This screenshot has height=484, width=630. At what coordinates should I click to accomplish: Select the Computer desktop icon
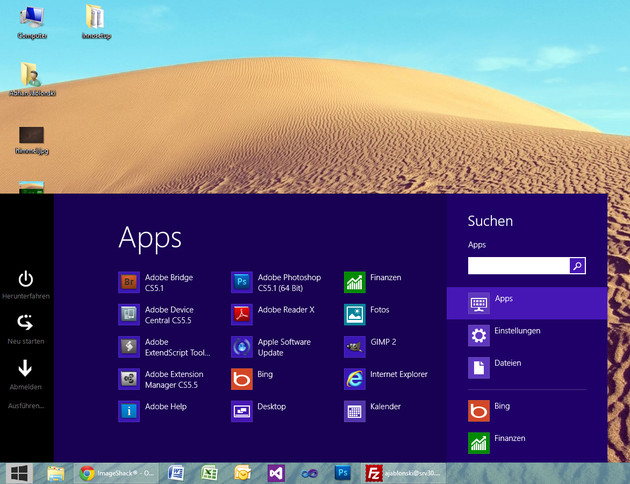[x=32, y=23]
